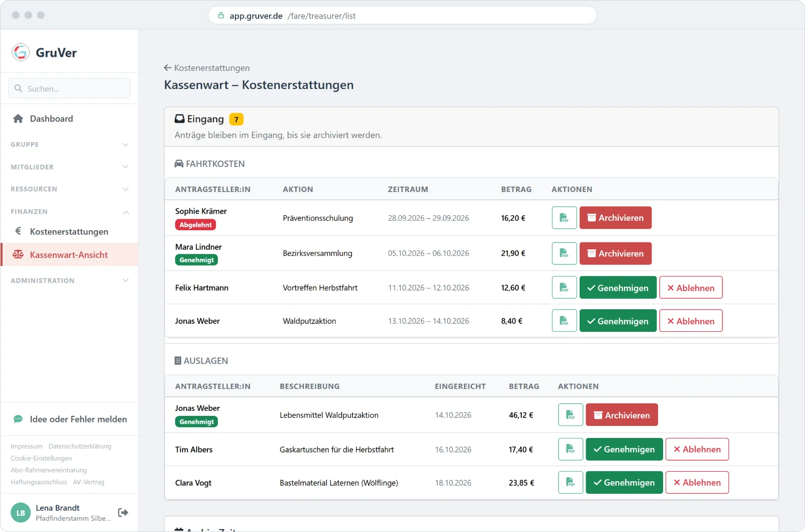Expand the GRUPPE sidebar section
The width and height of the screenshot is (805, 532).
[x=69, y=144]
